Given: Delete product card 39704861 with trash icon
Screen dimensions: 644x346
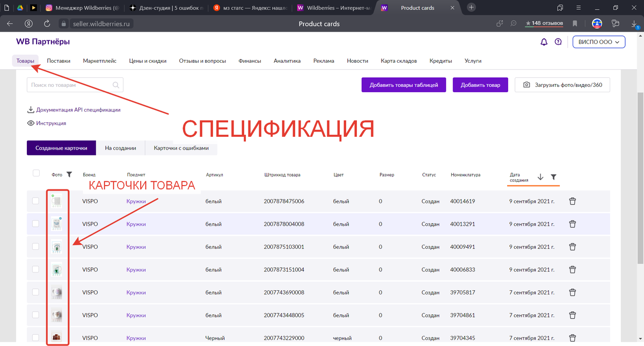Looking at the screenshot, I should point(573,315).
